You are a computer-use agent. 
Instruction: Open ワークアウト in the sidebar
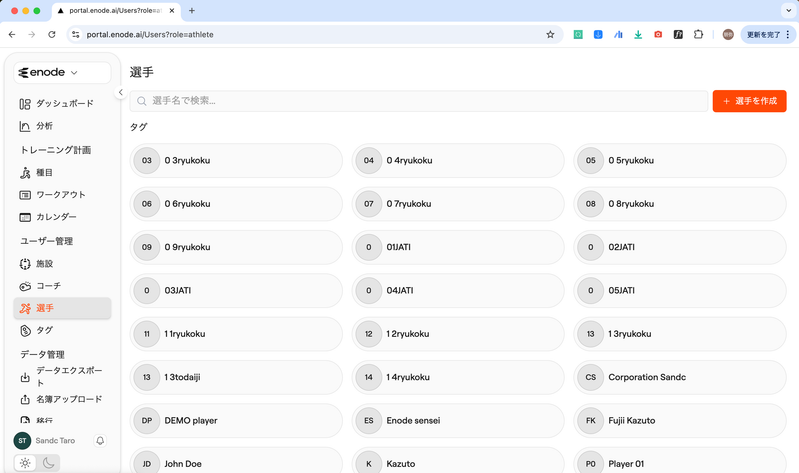62,195
